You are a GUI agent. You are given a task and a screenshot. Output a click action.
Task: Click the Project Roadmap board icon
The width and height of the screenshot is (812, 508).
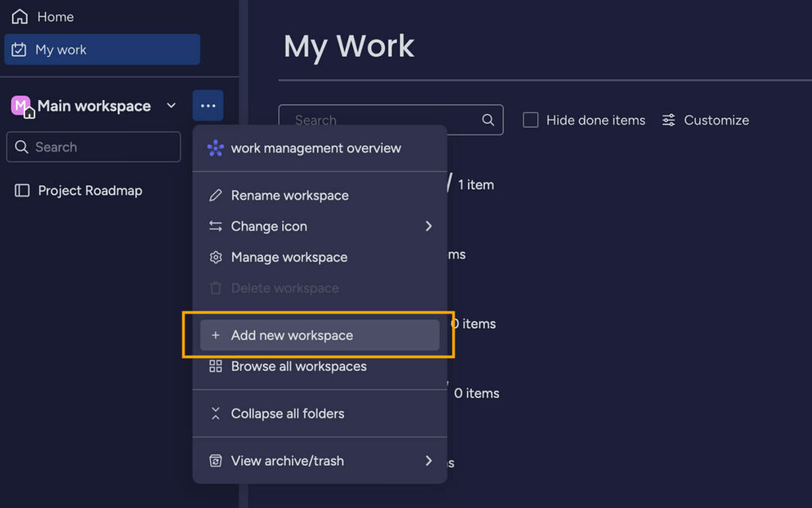pos(22,191)
